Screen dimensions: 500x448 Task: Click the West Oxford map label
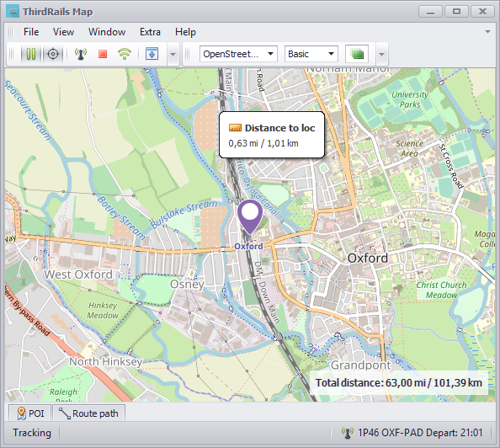pyautogui.click(x=78, y=275)
